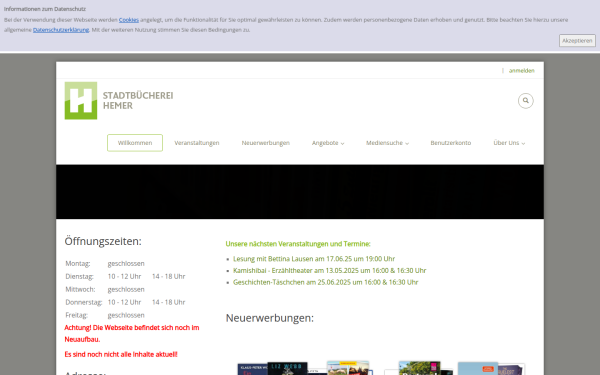
Task: Accept cookies with the Akzeptieren button
Action: [577, 41]
